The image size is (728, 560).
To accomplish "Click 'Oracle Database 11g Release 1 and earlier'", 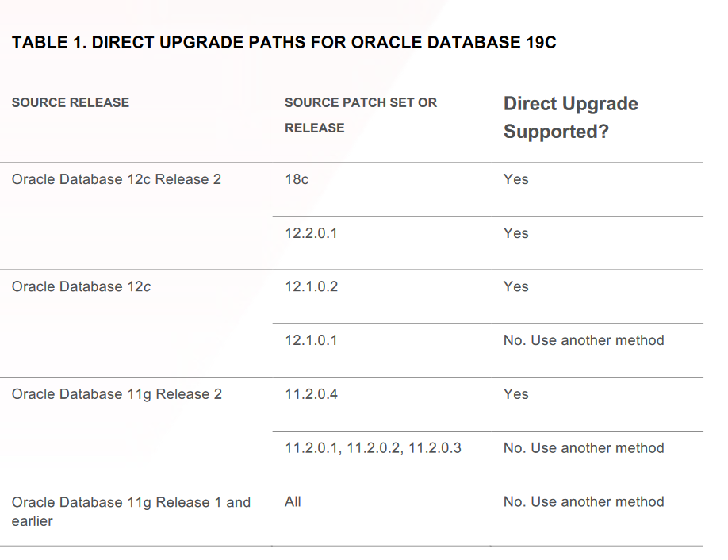I will click(x=131, y=512).
